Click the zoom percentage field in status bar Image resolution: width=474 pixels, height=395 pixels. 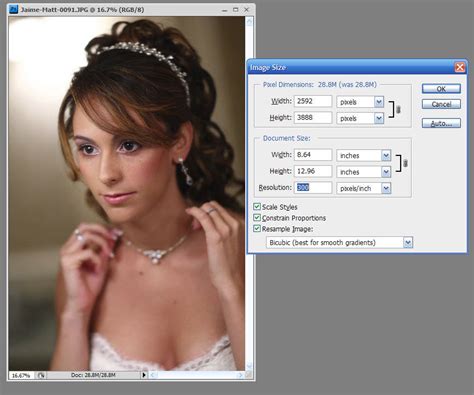(x=21, y=375)
